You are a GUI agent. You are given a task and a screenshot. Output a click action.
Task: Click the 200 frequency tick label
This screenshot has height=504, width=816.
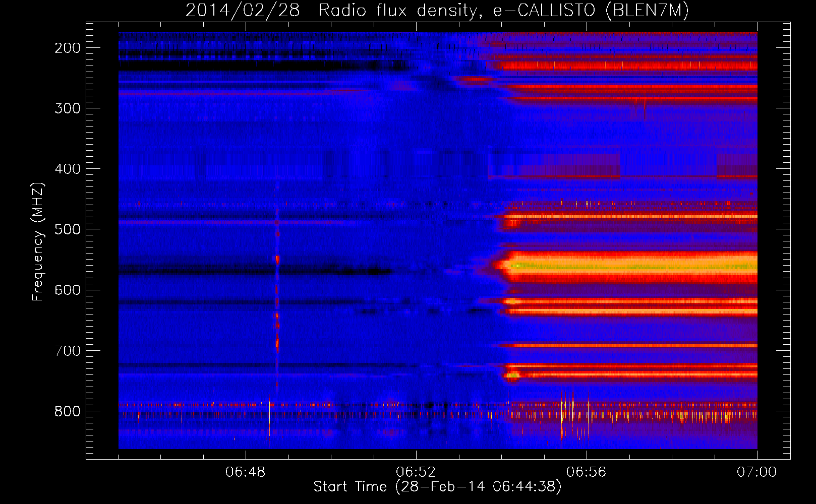click(68, 48)
